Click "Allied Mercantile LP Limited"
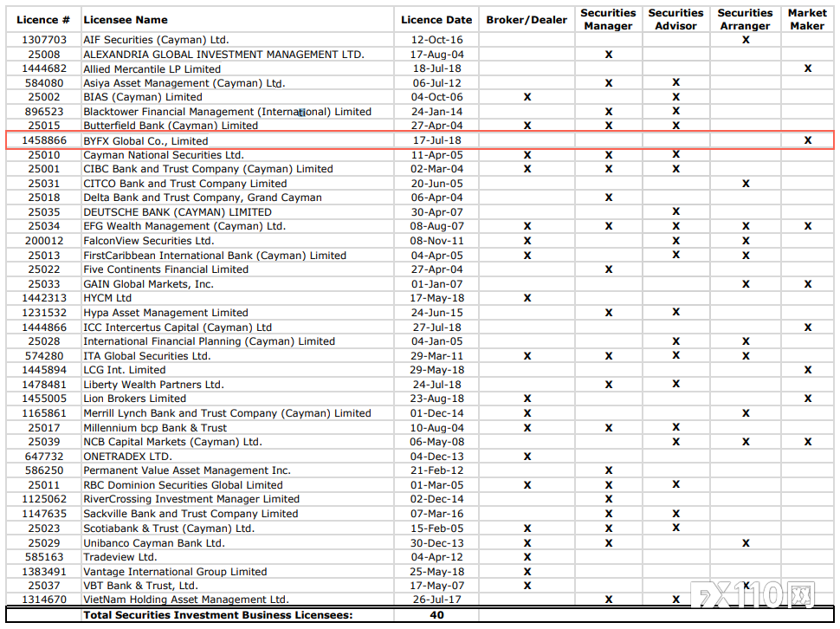 pyautogui.click(x=152, y=69)
